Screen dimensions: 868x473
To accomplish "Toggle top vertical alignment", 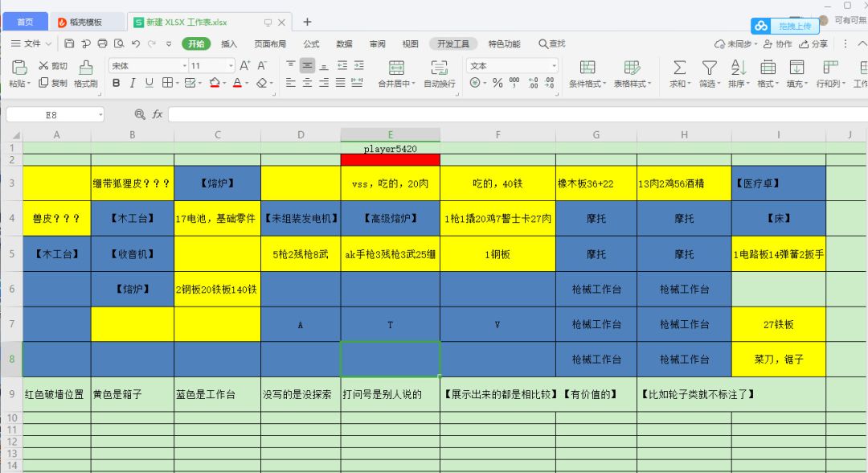I will (x=291, y=65).
